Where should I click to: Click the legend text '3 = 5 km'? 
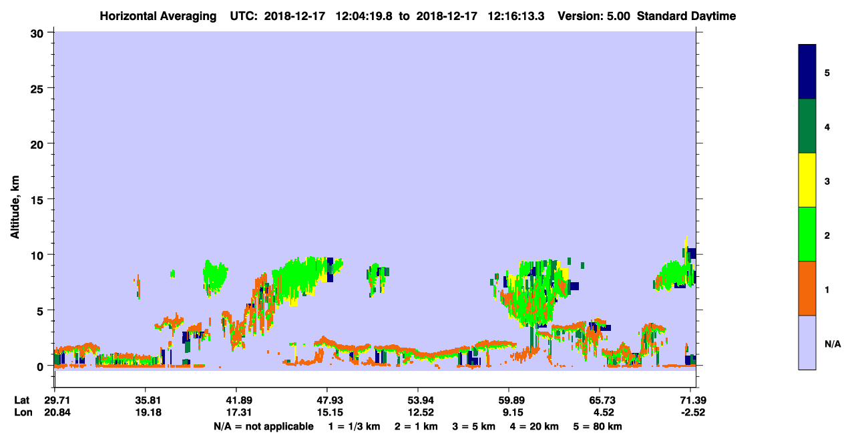click(x=473, y=426)
